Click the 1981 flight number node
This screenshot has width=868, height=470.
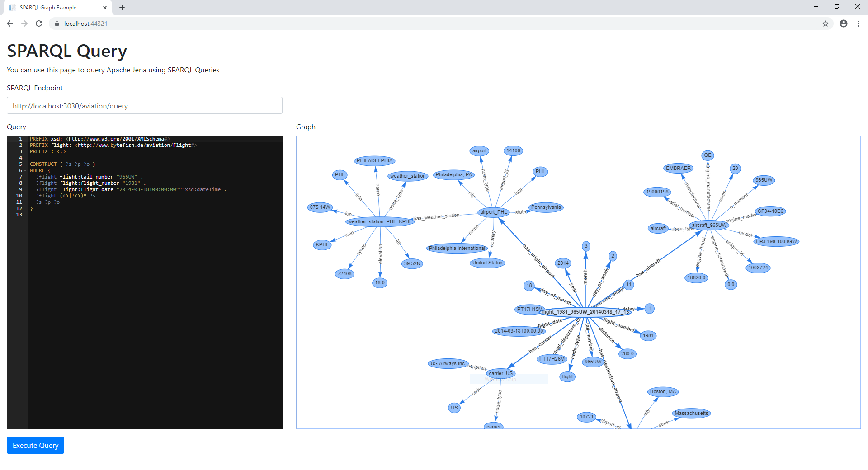click(648, 335)
